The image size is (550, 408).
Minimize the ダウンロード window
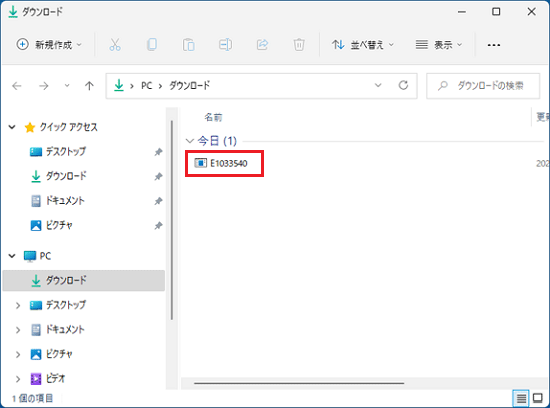[462, 12]
